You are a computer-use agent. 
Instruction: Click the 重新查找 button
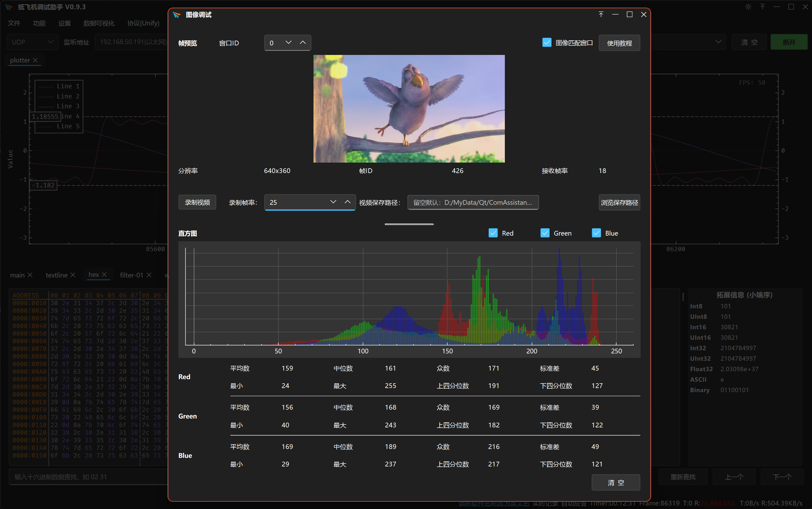[683, 477]
